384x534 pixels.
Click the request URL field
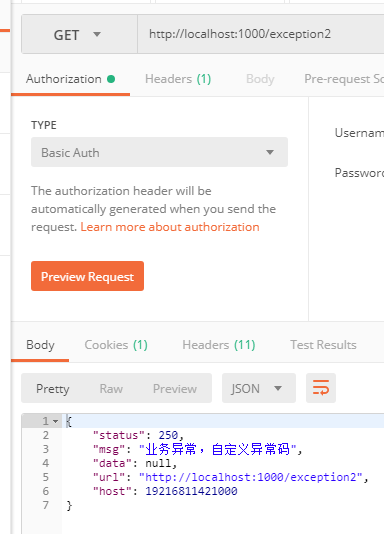[261, 34]
